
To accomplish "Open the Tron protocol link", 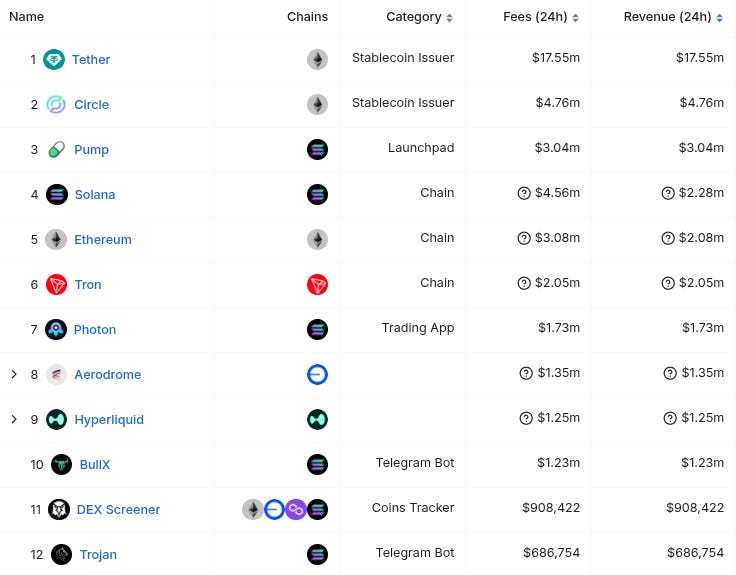I will 88,285.
